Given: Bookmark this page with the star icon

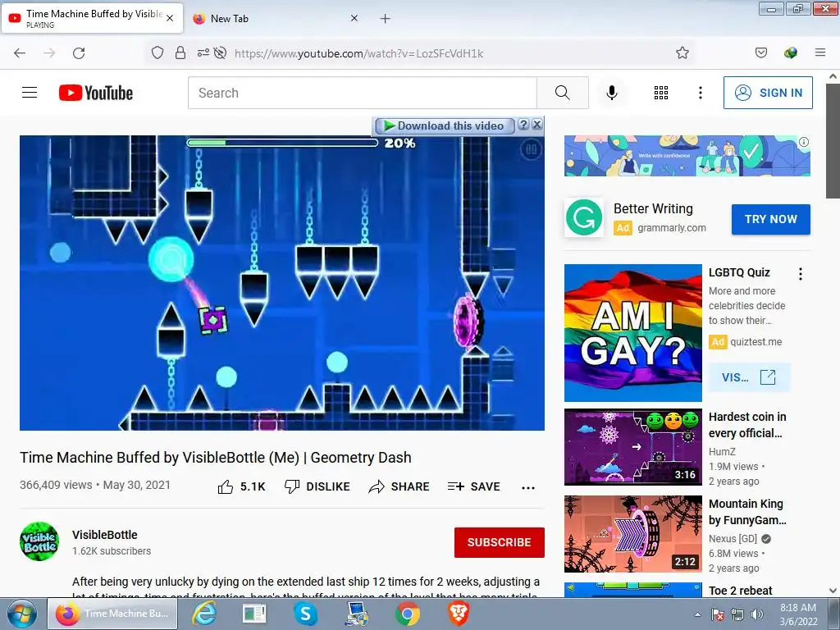Looking at the screenshot, I should (682, 52).
